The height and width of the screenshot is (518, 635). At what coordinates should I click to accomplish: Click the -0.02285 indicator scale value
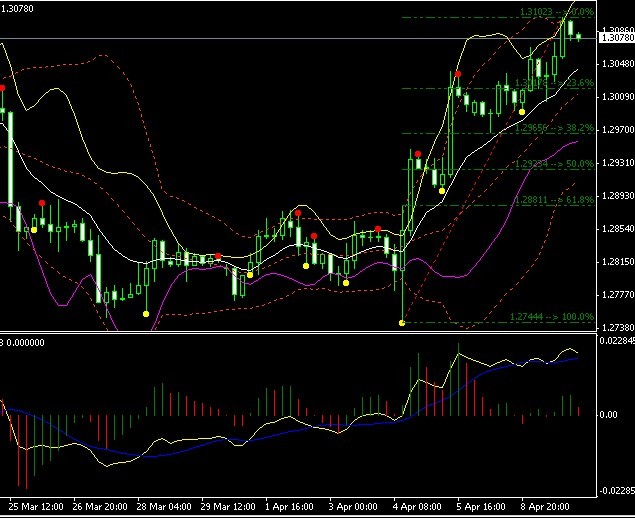(x=617, y=491)
